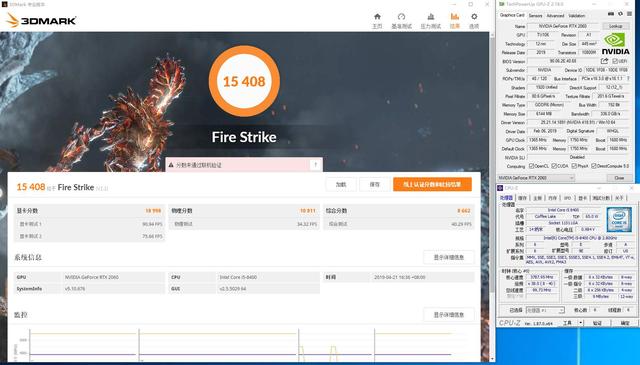Select the 关于 (About) tab in CPU-Z

pyautogui.click(x=620, y=198)
